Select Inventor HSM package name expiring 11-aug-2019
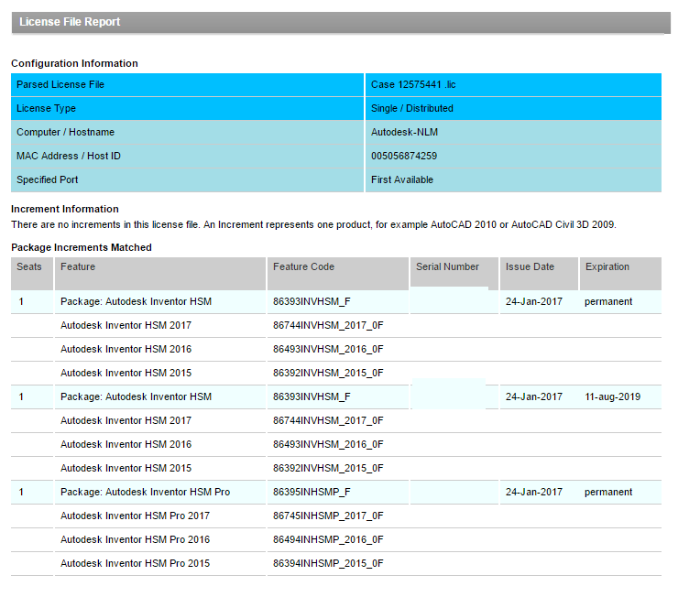This screenshot has height=608, width=700. (x=136, y=396)
